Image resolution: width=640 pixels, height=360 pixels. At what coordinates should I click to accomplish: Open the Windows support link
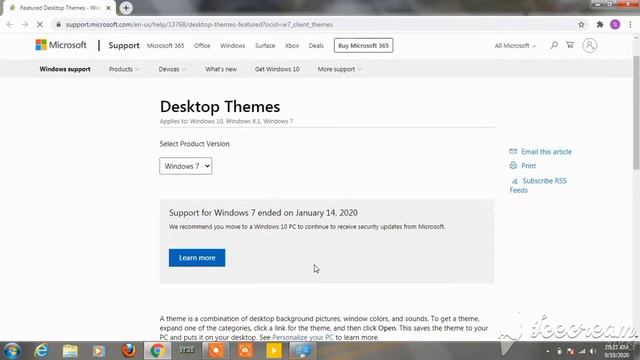pyautogui.click(x=65, y=69)
